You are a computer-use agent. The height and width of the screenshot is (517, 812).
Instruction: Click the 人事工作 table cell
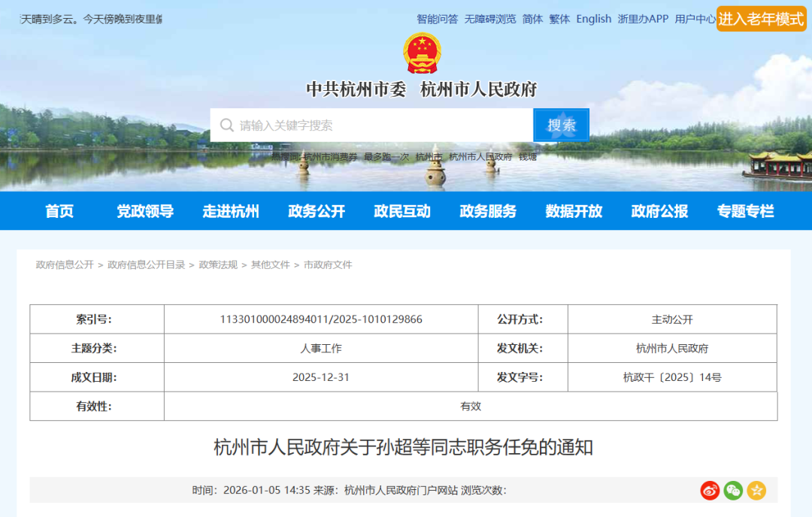pos(321,348)
